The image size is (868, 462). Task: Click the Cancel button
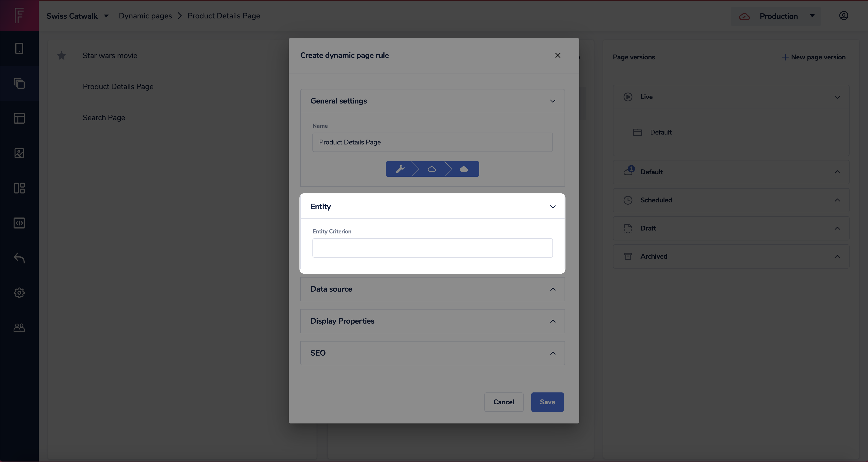click(504, 402)
